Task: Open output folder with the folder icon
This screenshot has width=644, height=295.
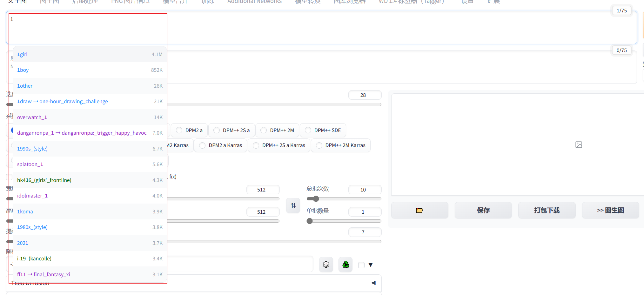Action: click(x=419, y=210)
